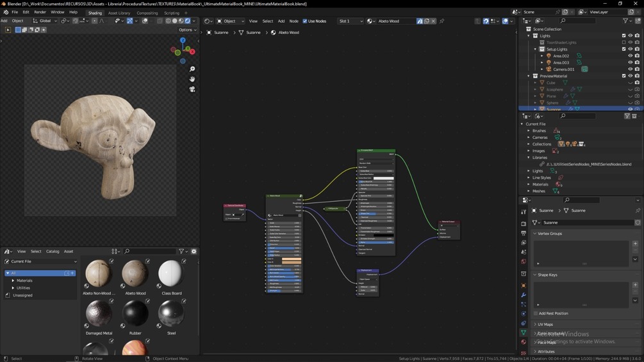
Task: Pin the node editor material
Action: point(442,21)
